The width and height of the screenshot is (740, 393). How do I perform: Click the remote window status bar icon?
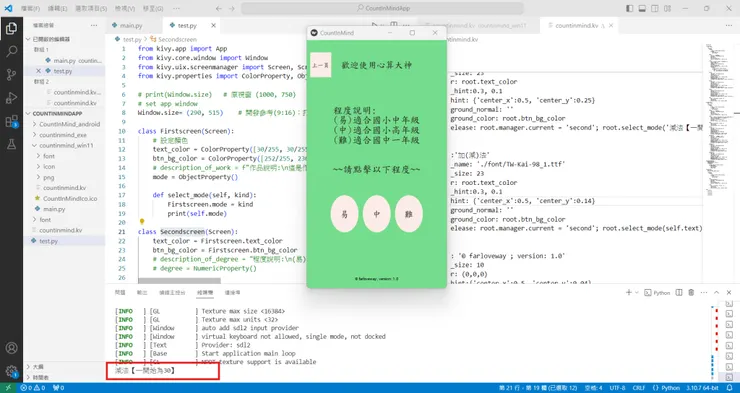click(8, 388)
